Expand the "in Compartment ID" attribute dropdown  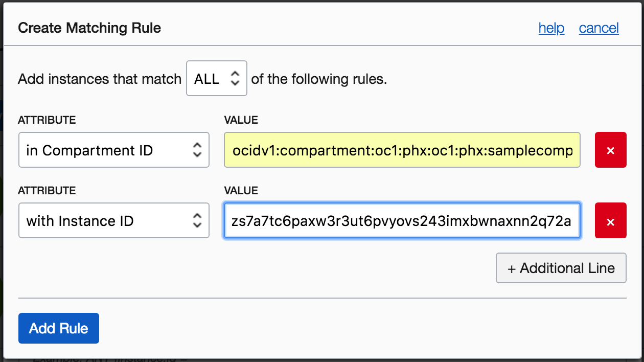[x=113, y=150]
